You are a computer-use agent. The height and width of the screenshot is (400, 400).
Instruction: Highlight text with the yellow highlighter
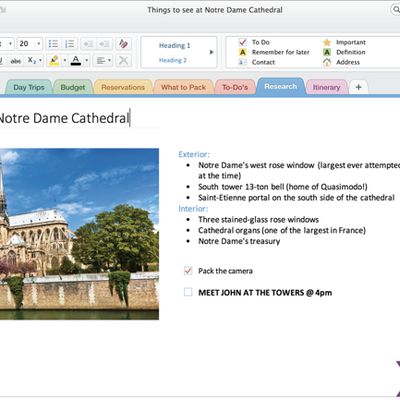[54, 60]
